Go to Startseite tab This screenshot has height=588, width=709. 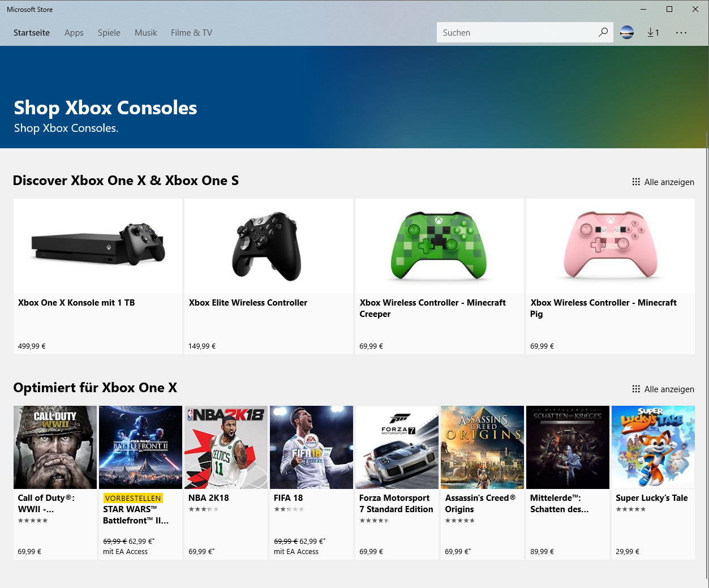tap(32, 32)
